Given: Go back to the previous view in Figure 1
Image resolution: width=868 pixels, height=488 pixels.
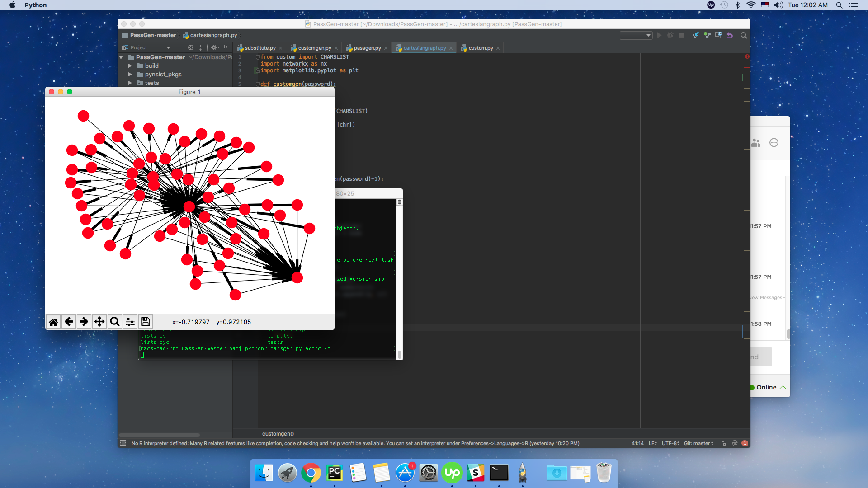Looking at the screenshot, I should pos(69,322).
